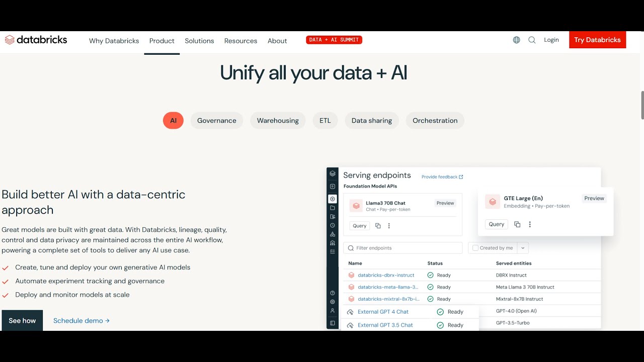The image size is (644, 362).
Task: Toggle the Created by me checkbox
Action: 475,248
